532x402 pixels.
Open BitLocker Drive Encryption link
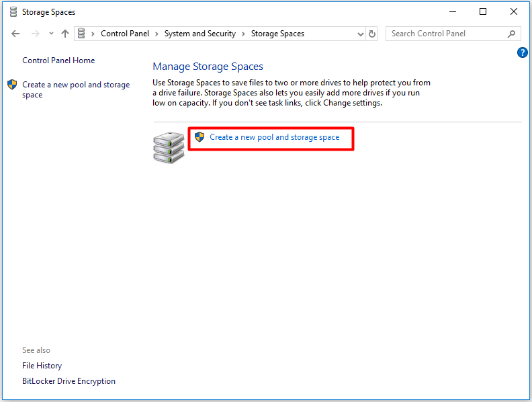pos(69,381)
